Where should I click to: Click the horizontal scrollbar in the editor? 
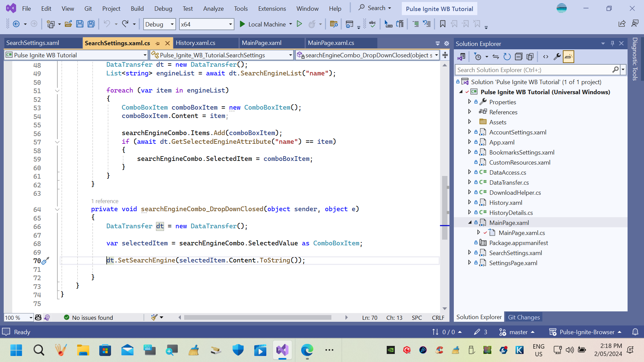pyautogui.click(x=258, y=317)
